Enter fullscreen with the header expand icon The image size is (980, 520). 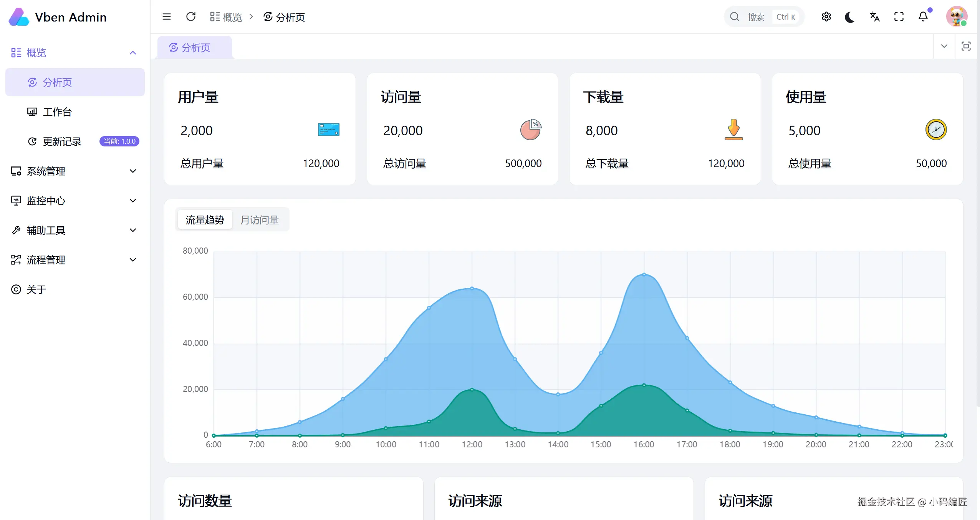coord(899,17)
